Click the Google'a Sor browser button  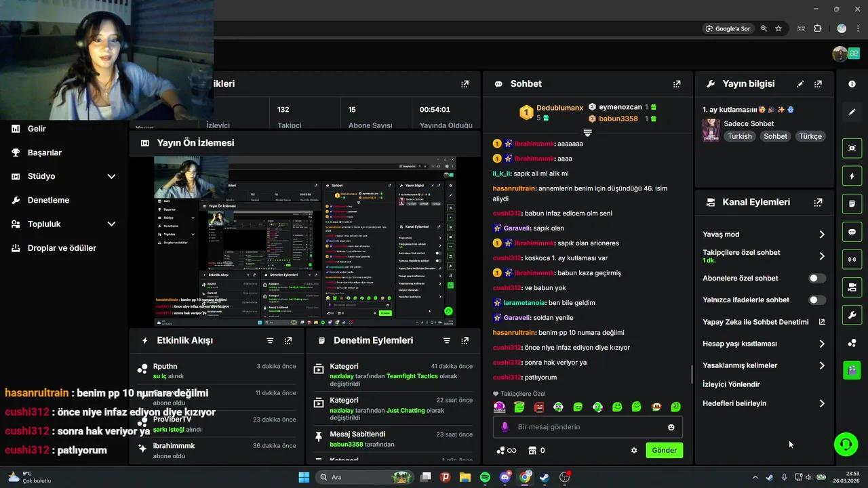(x=728, y=28)
